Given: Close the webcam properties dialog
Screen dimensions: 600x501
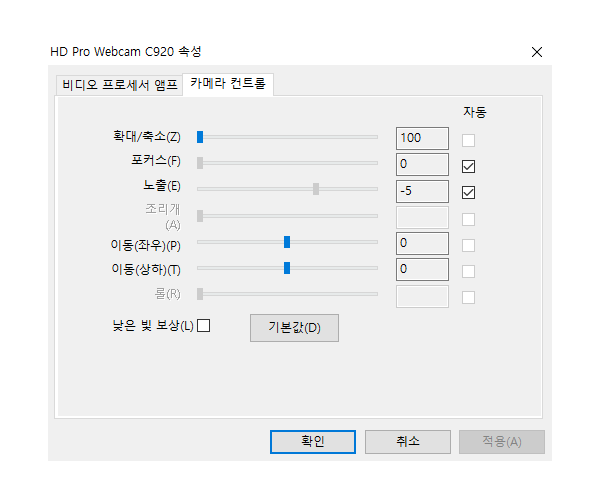Looking at the screenshot, I should click(x=537, y=52).
